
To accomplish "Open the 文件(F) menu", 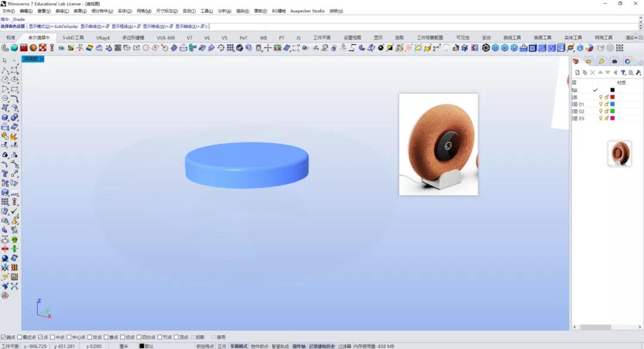I will coord(8,11).
